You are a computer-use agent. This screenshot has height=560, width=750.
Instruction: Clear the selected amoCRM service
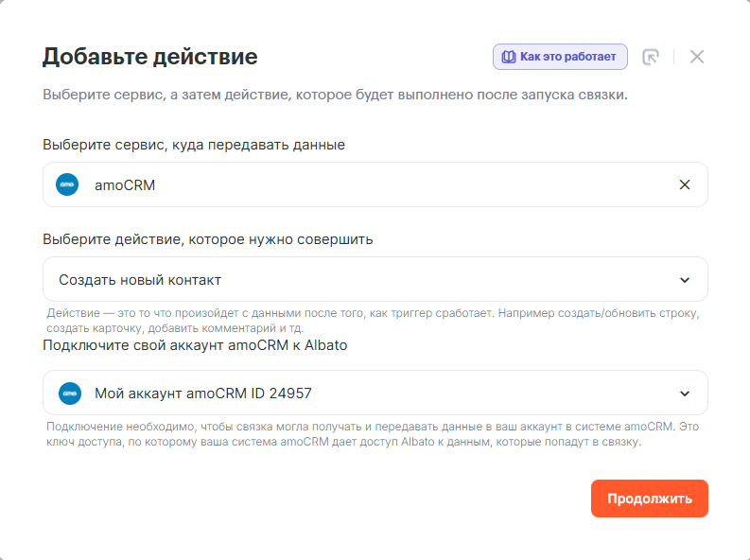685,184
